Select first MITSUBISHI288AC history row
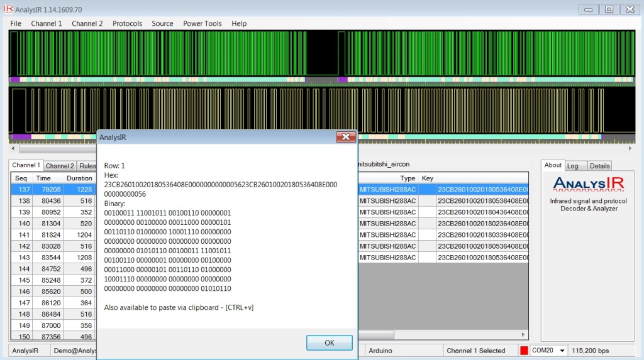The image size is (644, 360). click(443, 189)
